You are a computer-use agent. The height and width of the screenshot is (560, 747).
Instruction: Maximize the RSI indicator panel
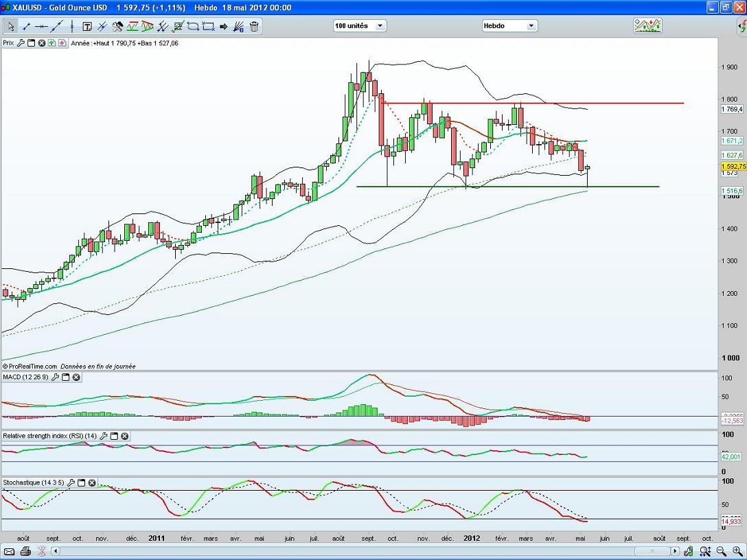[115, 436]
